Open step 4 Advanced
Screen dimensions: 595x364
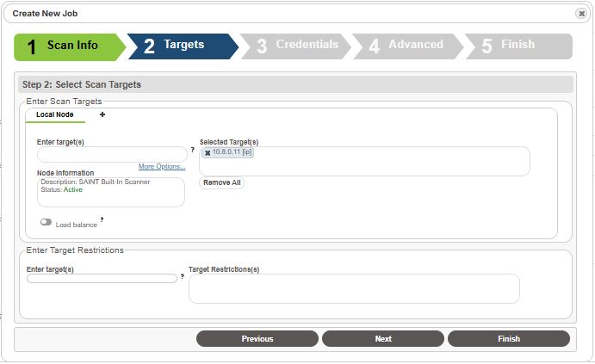(407, 46)
